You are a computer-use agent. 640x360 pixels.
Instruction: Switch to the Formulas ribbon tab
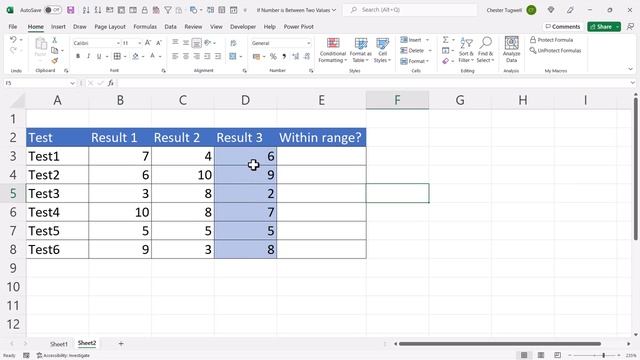(x=145, y=27)
